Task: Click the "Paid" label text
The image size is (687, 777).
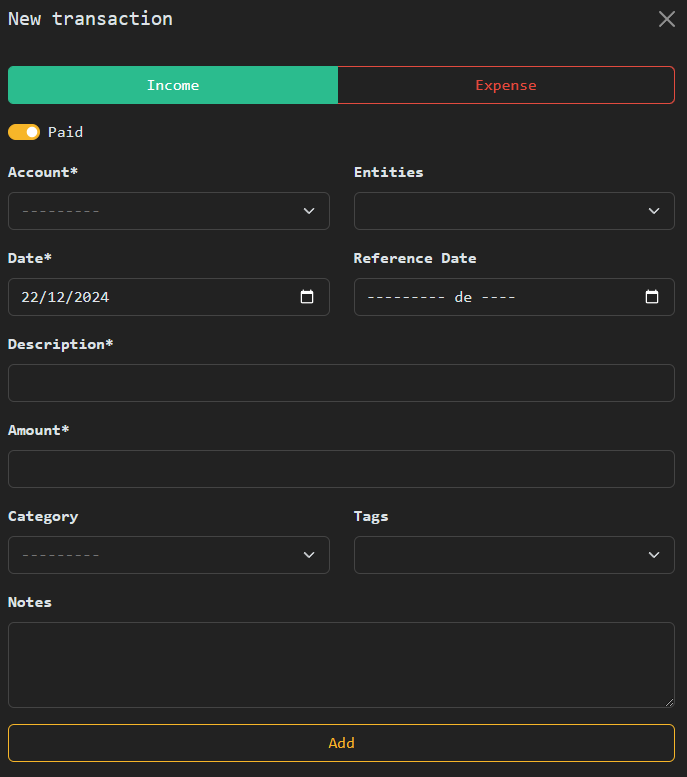Action: point(65,132)
